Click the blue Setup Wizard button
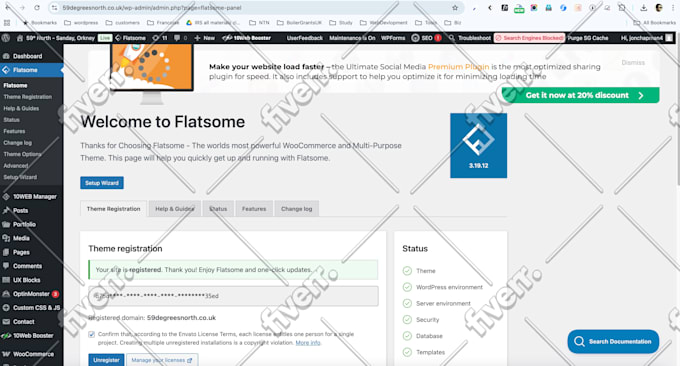This screenshot has height=366, width=680. [102, 183]
